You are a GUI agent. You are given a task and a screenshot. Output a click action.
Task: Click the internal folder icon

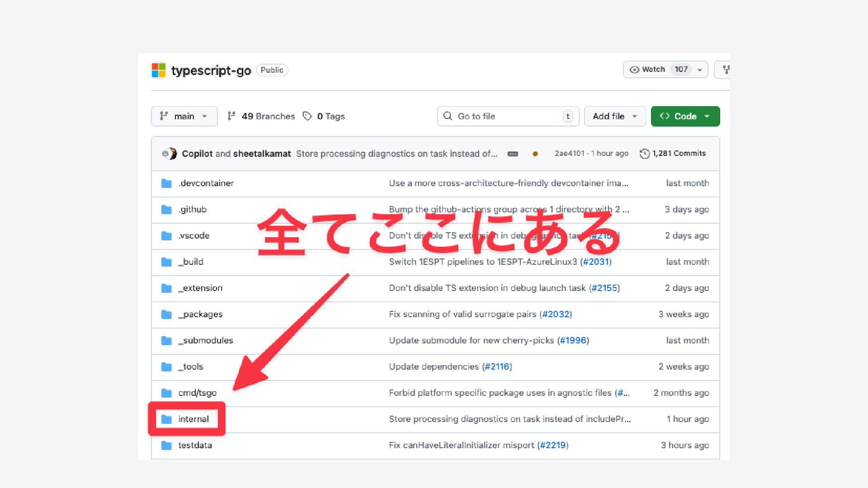tap(166, 419)
